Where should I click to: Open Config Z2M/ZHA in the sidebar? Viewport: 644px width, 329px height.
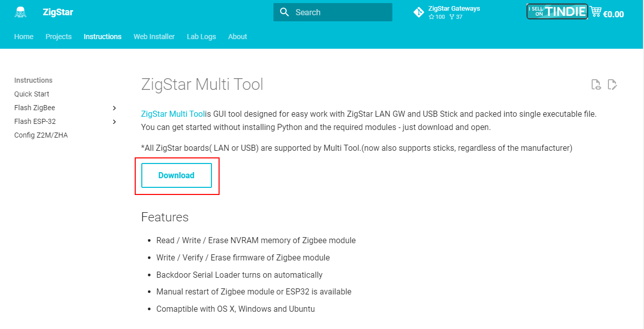click(x=41, y=135)
